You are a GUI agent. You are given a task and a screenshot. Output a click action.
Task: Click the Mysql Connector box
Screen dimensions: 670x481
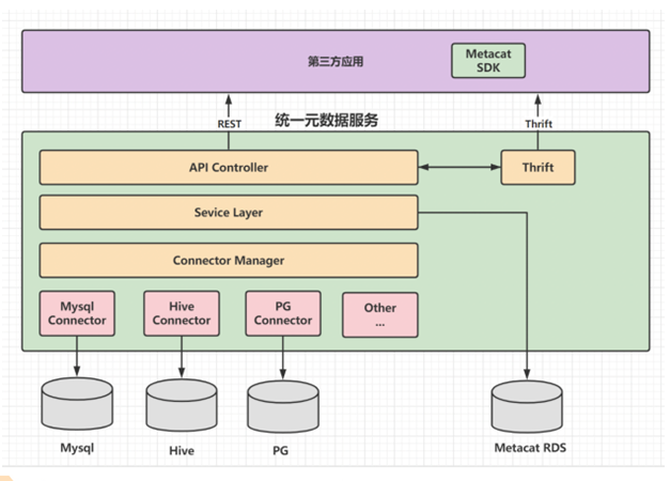pyautogui.click(x=77, y=314)
